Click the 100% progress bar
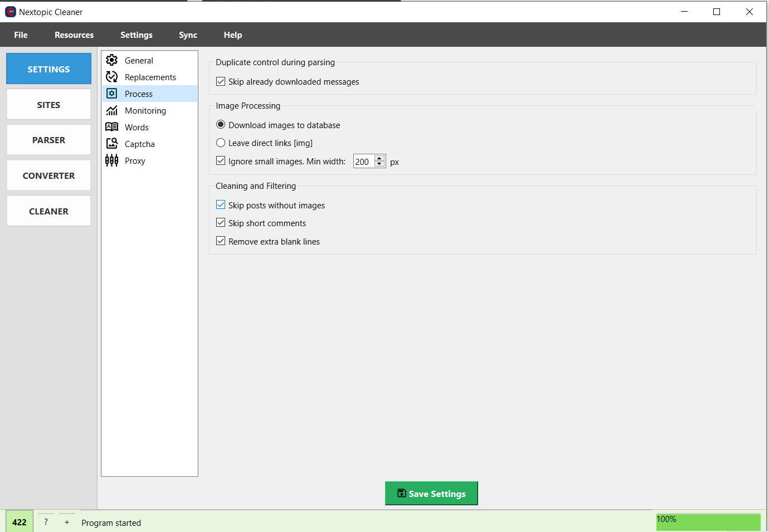The width and height of the screenshot is (769, 532). [708, 522]
